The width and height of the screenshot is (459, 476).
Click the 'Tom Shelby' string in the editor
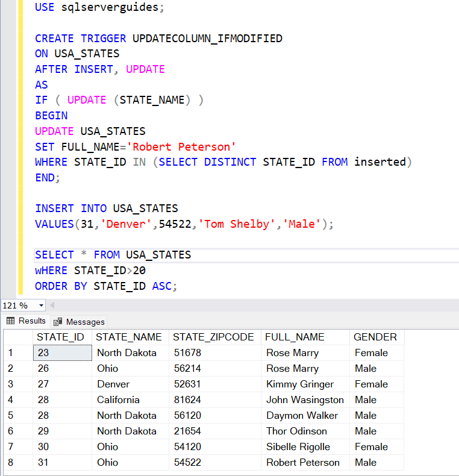[x=237, y=224]
